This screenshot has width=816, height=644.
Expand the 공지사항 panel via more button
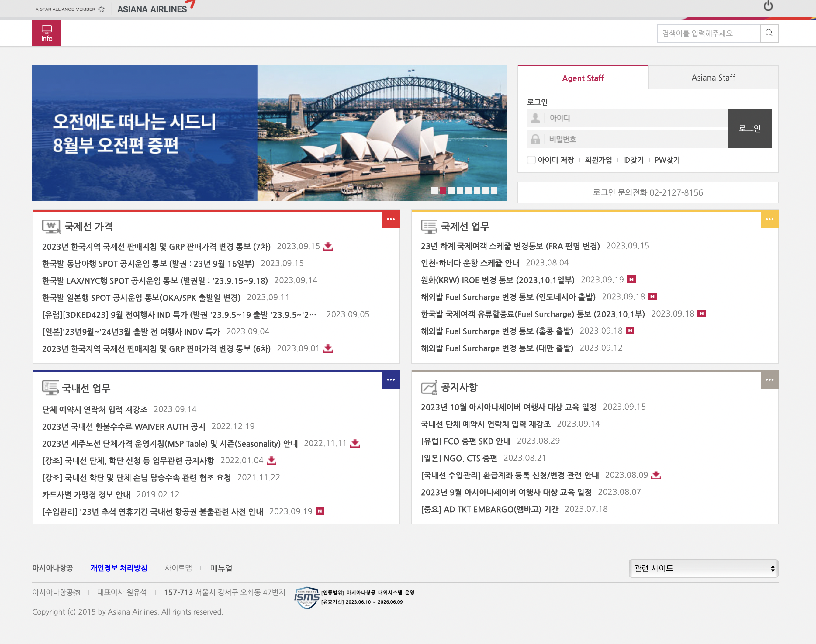click(x=769, y=380)
